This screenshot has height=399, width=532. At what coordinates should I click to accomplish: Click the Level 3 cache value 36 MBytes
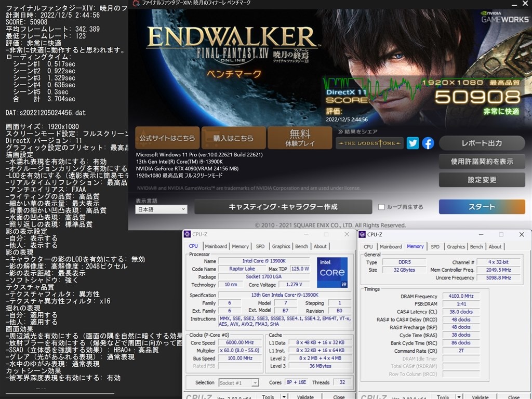320,366
